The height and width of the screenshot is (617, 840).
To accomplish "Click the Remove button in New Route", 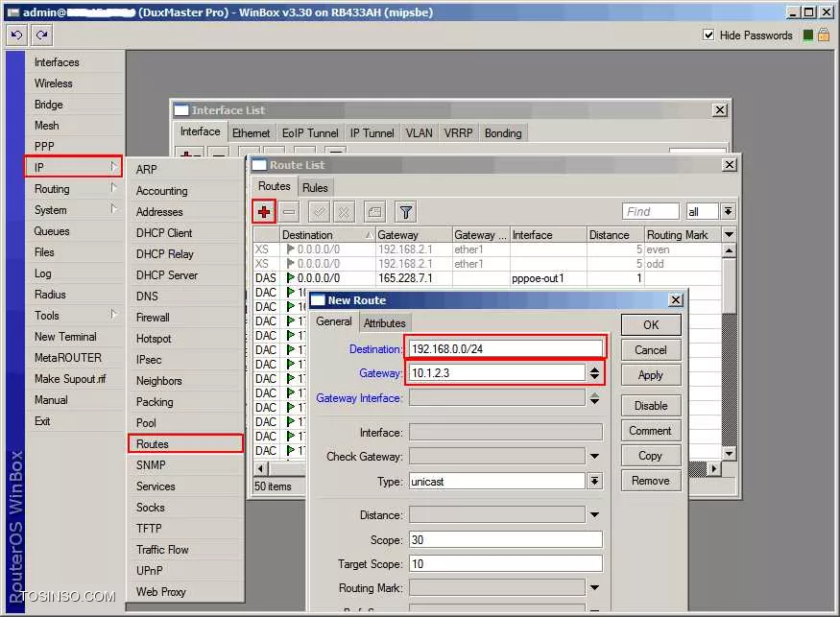I will 651,481.
